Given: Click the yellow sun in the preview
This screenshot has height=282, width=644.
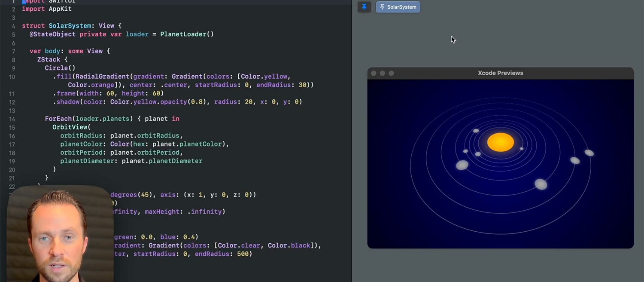Looking at the screenshot, I should click(x=500, y=142).
